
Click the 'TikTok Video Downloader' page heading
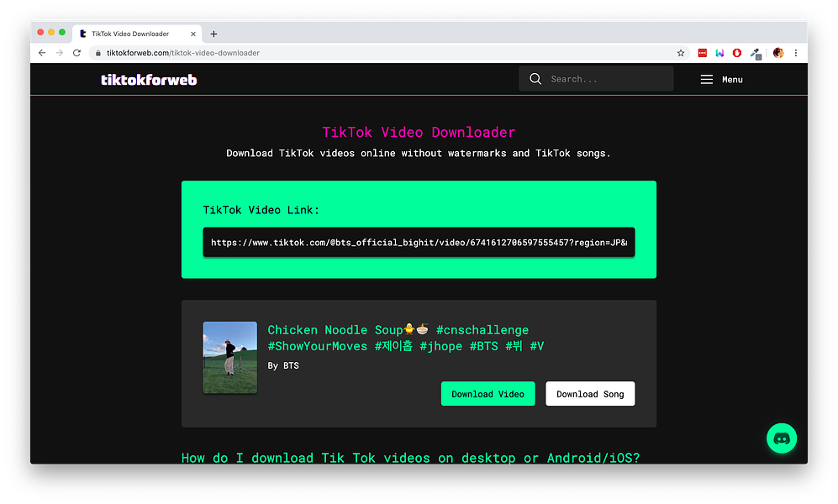[419, 133]
